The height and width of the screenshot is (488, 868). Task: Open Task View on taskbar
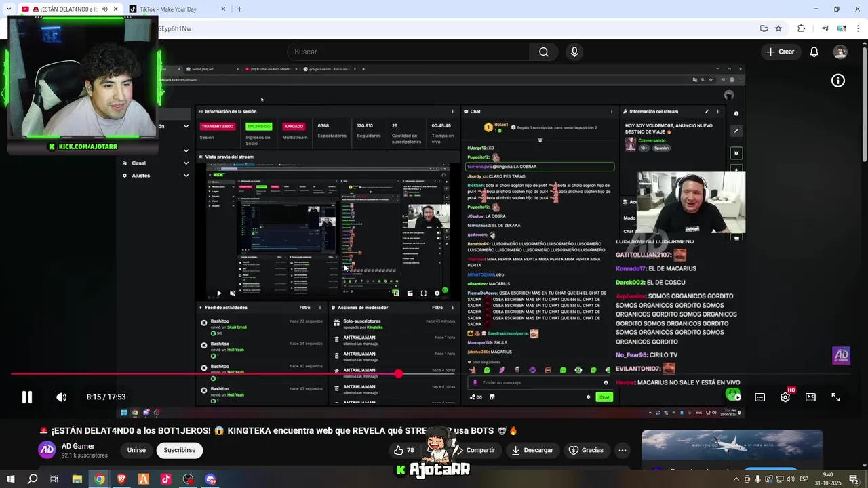coord(54,479)
